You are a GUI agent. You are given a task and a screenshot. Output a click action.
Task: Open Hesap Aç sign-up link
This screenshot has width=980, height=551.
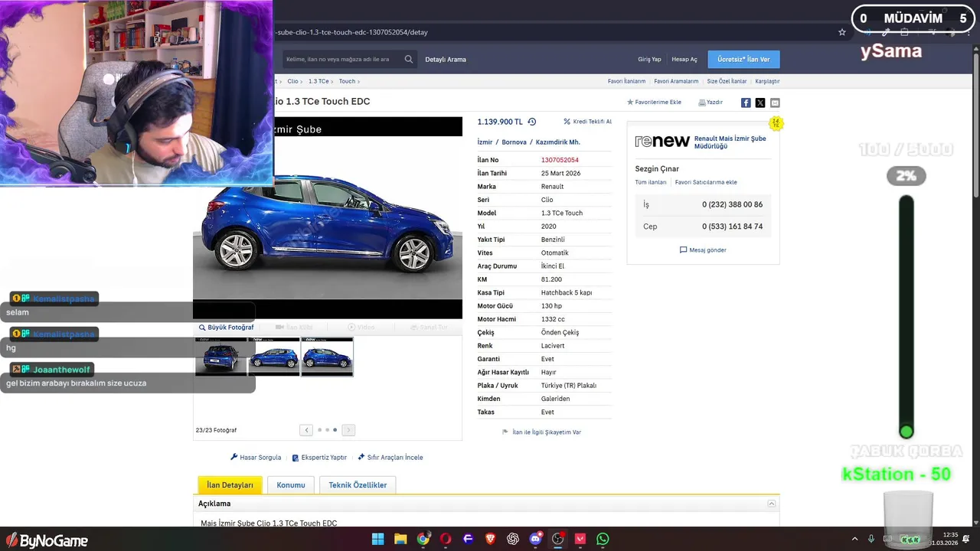pos(684,59)
